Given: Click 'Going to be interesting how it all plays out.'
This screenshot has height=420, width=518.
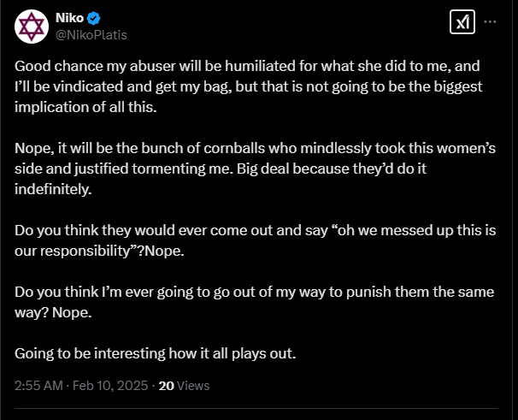Looking at the screenshot, I should point(155,353).
